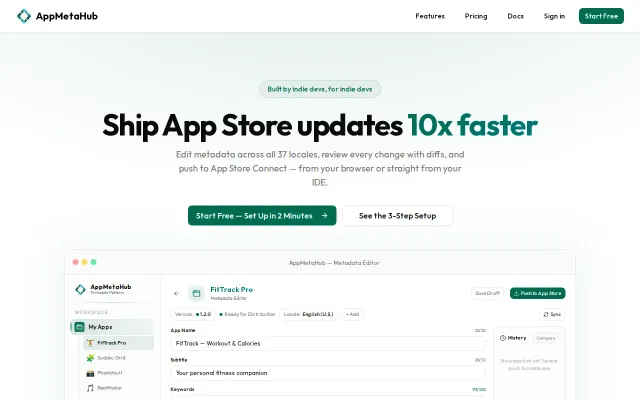Image resolution: width=640 pixels, height=400 pixels.
Task: Click the FitTrack Pro app window icon
Action: [196, 293]
